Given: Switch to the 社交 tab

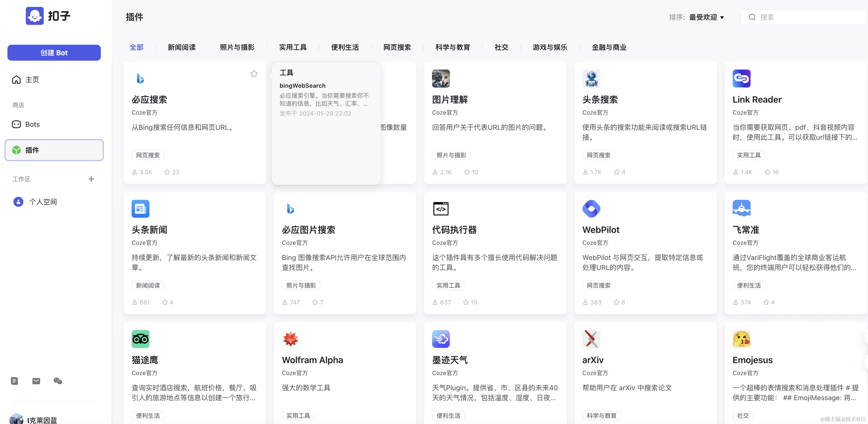Looking at the screenshot, I should pos(501,47).
